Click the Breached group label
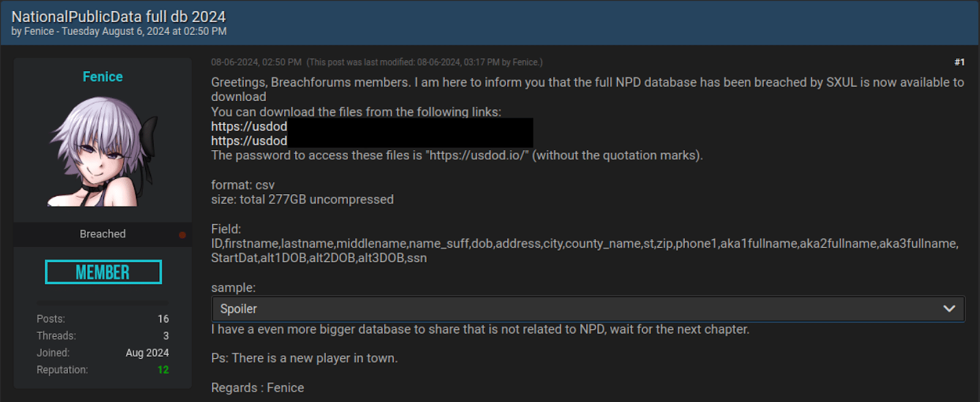This screenshot has height=402, width=980. (102, 233)
